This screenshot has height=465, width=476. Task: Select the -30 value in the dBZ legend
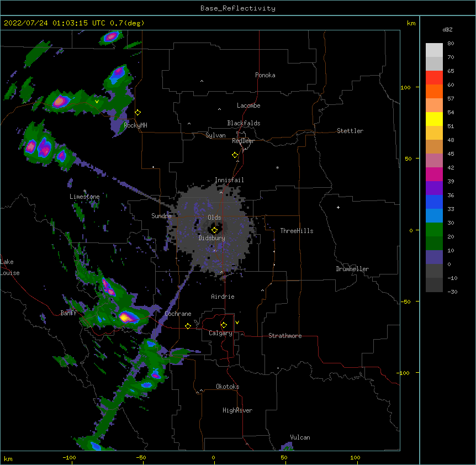point(452,292)
